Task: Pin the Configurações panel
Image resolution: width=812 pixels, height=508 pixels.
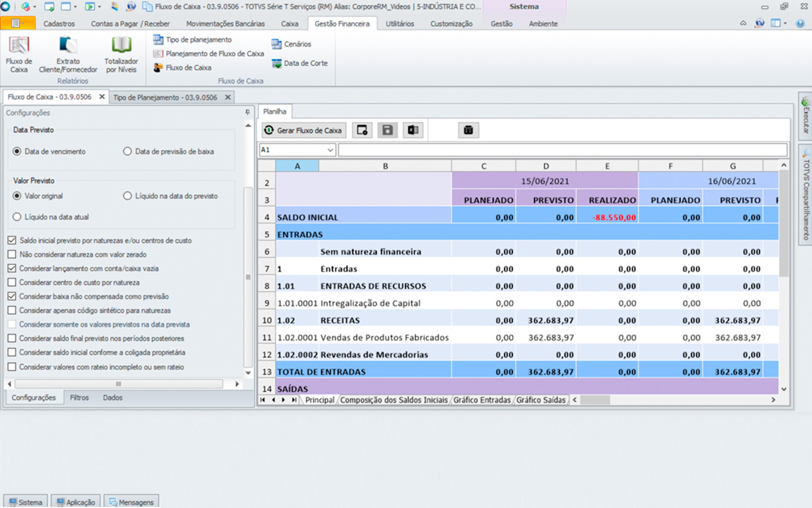Action: [x=248, y=112]
